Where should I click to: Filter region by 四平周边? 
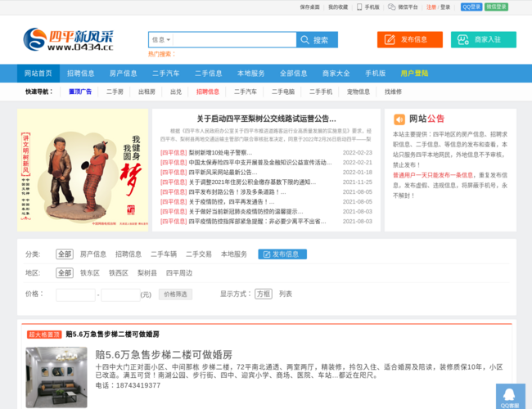click(179, 273)
